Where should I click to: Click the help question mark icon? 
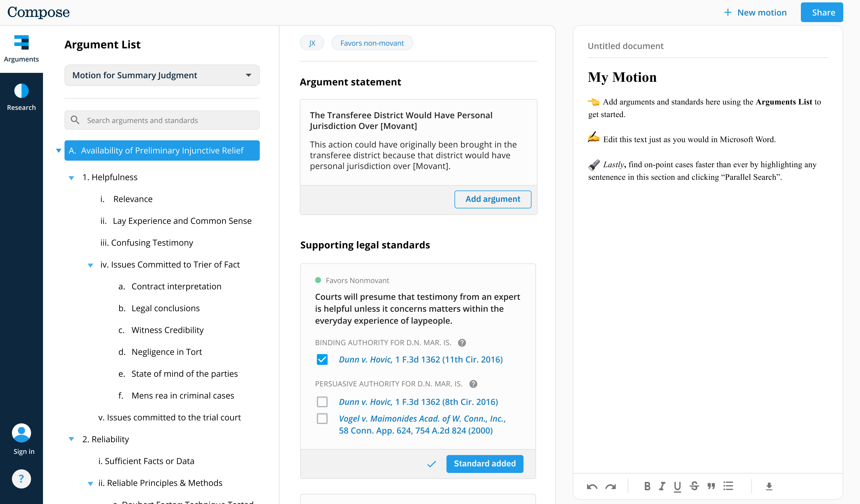click(21, 479)
